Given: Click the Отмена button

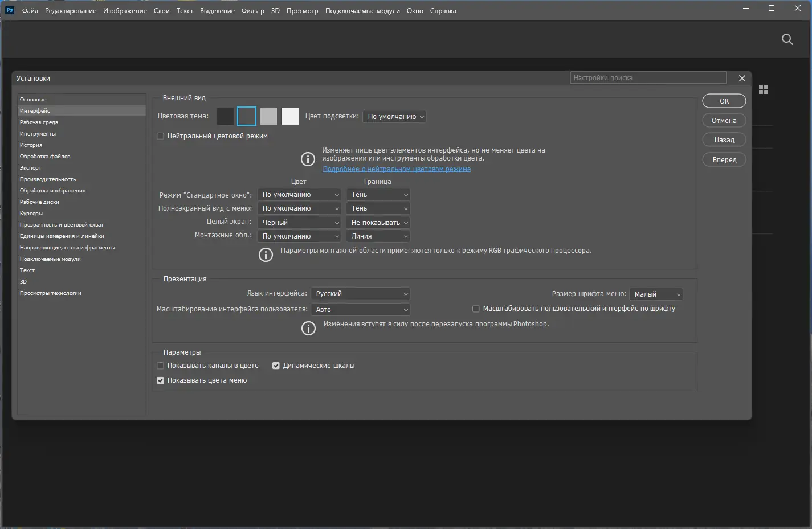Looking at the screenshot, I should coord(724,121).
